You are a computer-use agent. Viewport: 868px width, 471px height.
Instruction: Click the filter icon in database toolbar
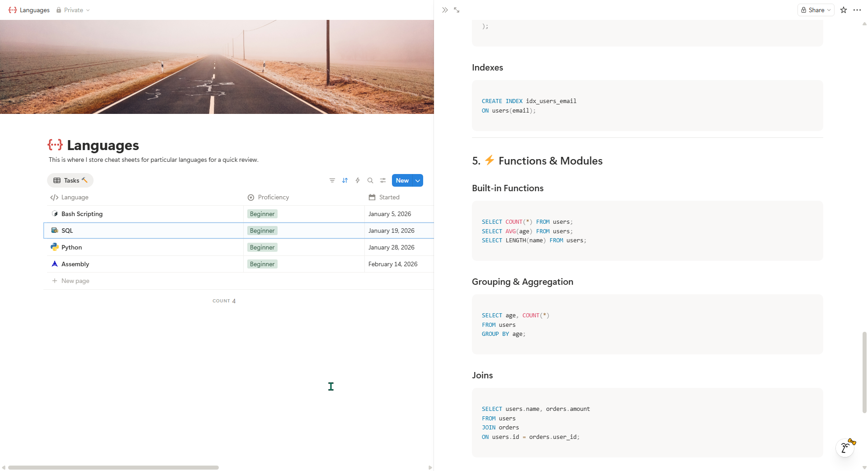click(x=332, y=180)
